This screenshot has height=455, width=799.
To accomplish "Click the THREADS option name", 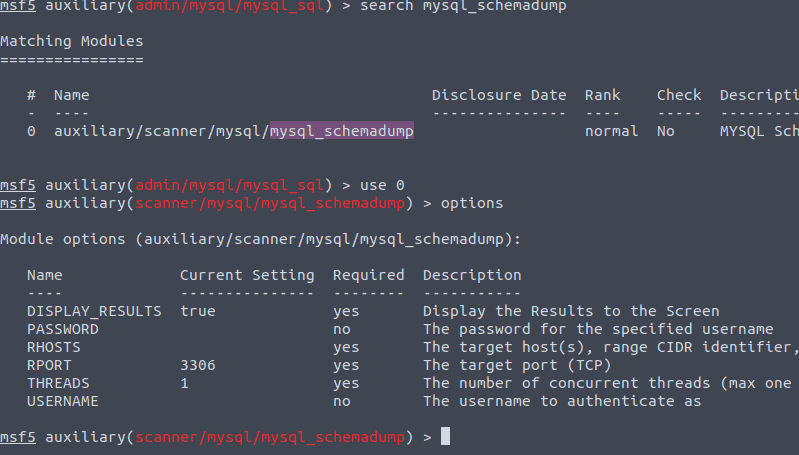I will pos(58,383).
